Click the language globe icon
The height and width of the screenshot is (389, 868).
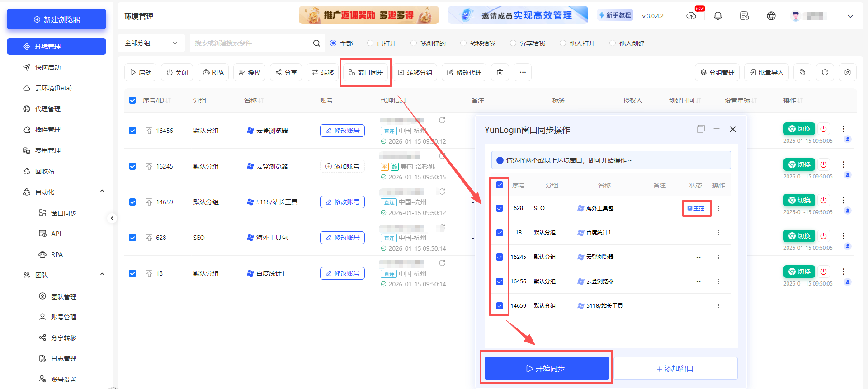click(x=771, y=16)
